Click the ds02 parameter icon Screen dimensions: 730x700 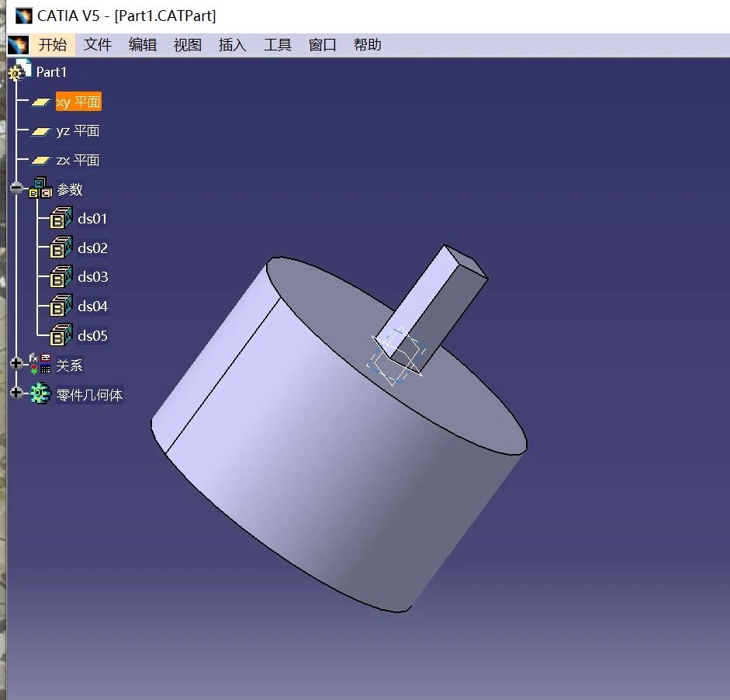(61, 247)
